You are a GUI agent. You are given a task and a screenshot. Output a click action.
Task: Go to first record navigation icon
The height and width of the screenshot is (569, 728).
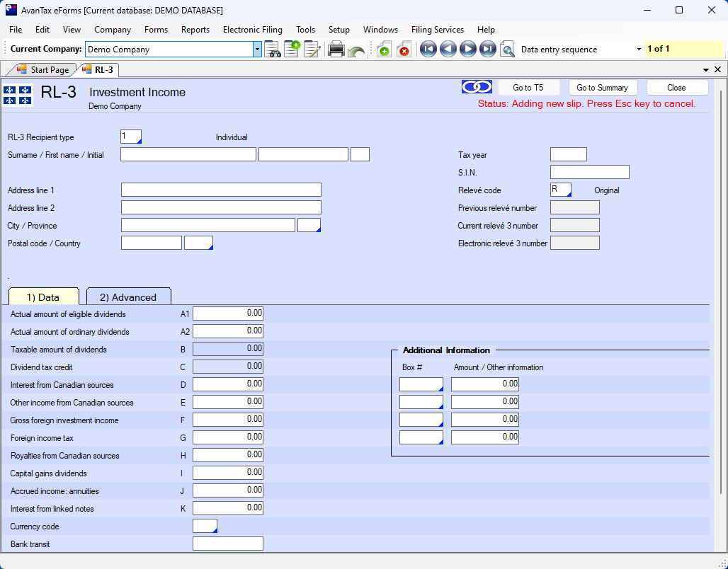click(428, 50)
